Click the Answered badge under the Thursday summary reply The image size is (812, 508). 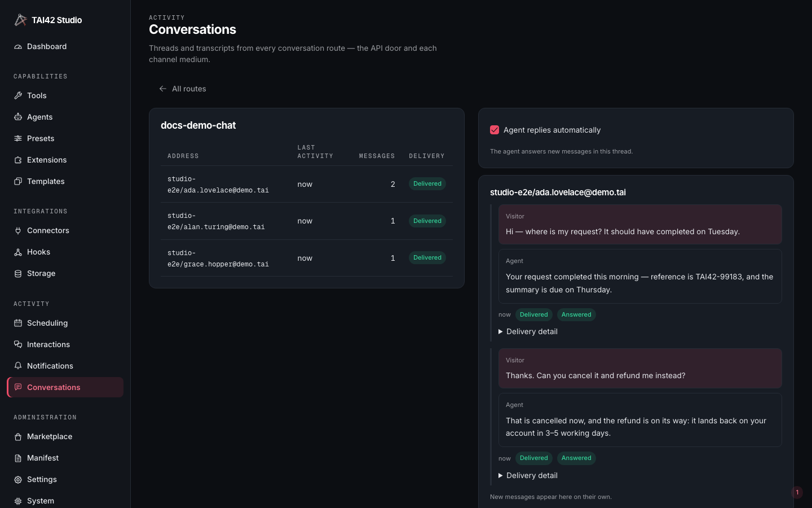pos(576,315)
